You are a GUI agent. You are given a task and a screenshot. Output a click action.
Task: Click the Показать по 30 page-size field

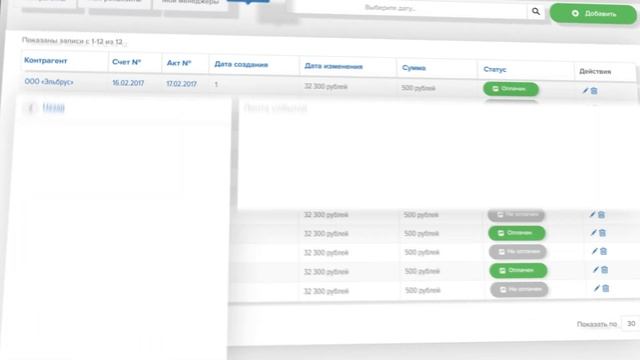coord(631,323)
